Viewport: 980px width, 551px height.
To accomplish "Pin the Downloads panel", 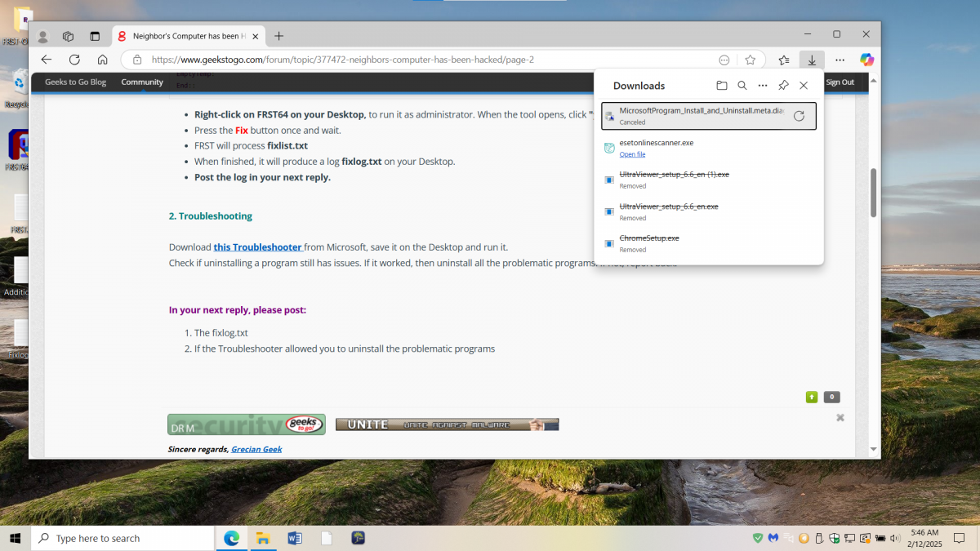I will [783, 86].
